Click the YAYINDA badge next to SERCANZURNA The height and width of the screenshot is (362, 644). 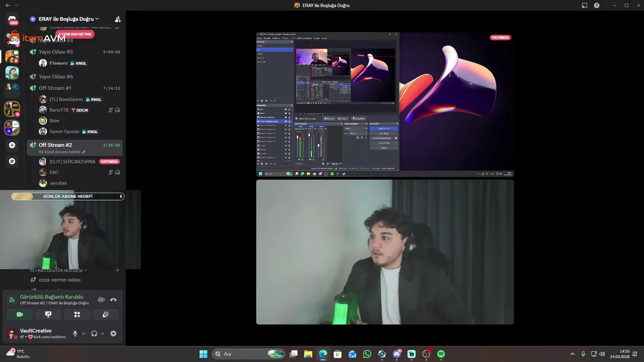(109, 161)
